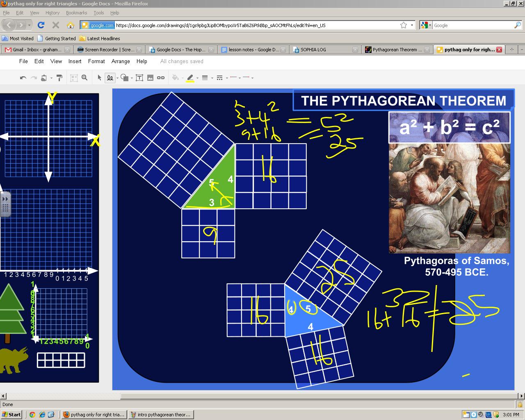Expand the shape tool dropdown arrow
Image resolution: width=525 pixels, height=420 pixels.
click(x=132, y=78)
